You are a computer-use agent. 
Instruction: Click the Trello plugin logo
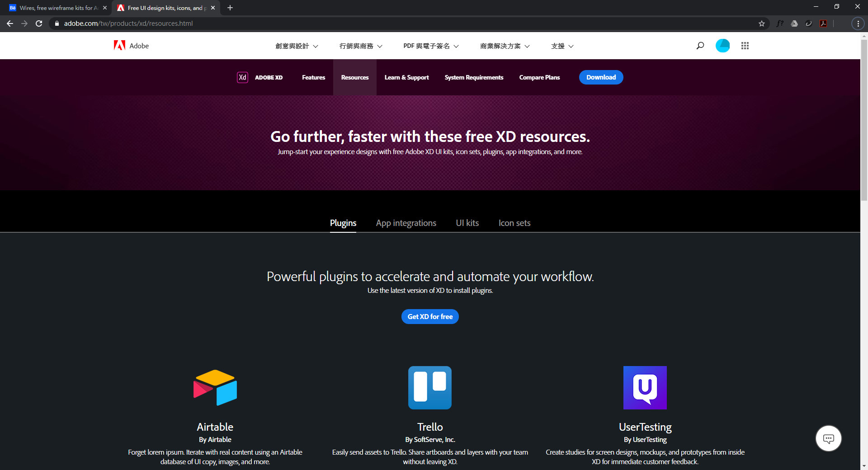[430, 388]
